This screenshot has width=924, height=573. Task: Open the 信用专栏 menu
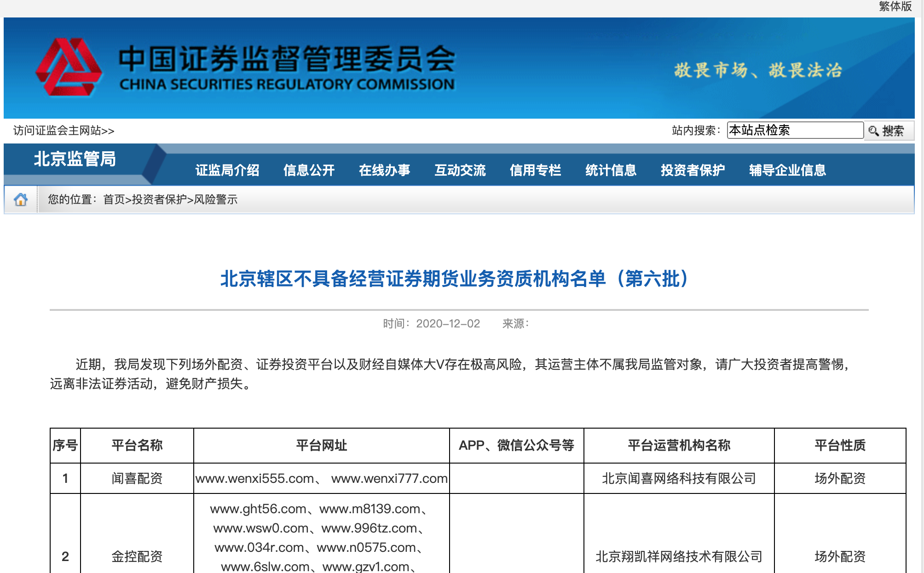coord(537,170)
